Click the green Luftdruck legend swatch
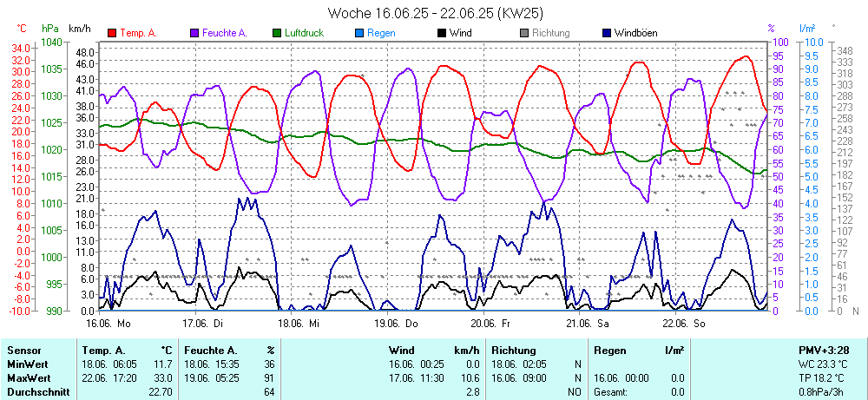The width and height of the screenshot is (868, 400). [278, 33]
